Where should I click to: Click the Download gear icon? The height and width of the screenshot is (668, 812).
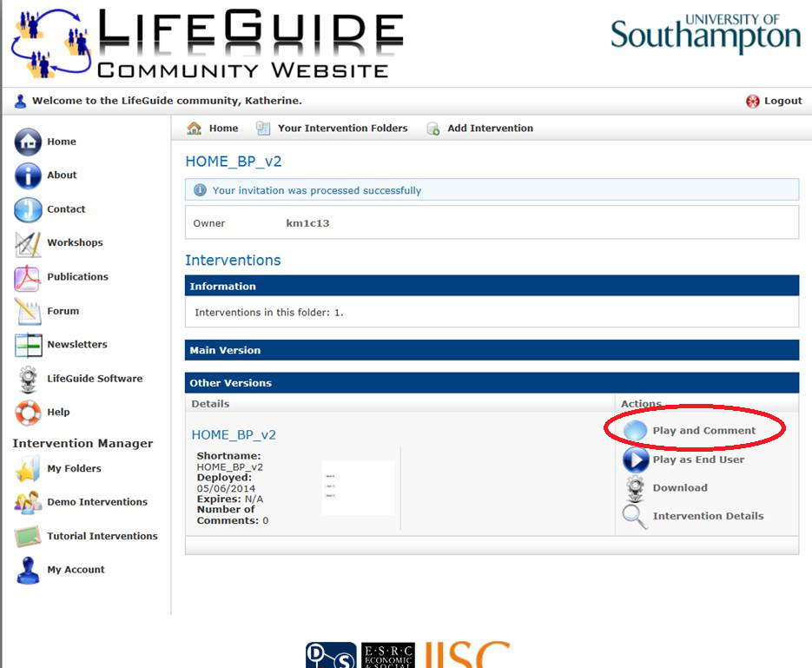pyautogui.click(x=636, y=489)
